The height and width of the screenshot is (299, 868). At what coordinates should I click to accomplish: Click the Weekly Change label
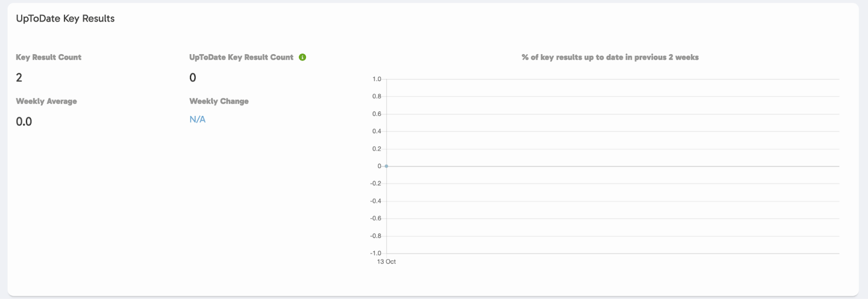pyautogui.click(x=219, y=101)
